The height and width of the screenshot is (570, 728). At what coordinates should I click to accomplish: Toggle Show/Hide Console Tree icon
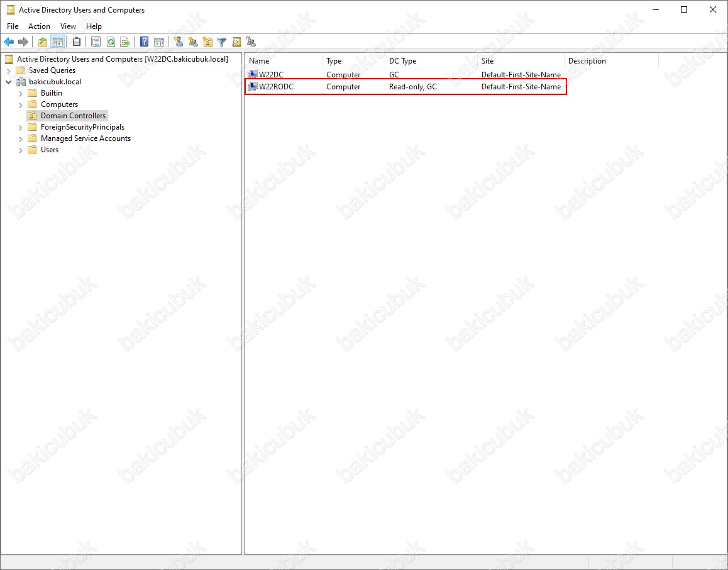[58, 42]
